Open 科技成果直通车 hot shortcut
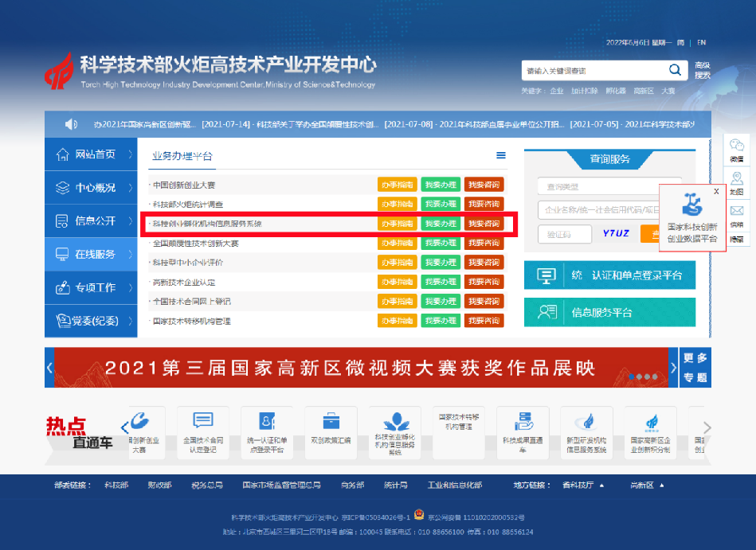This screenshot has width=756, height=550. pyautogui.click(x=523, y=432)
